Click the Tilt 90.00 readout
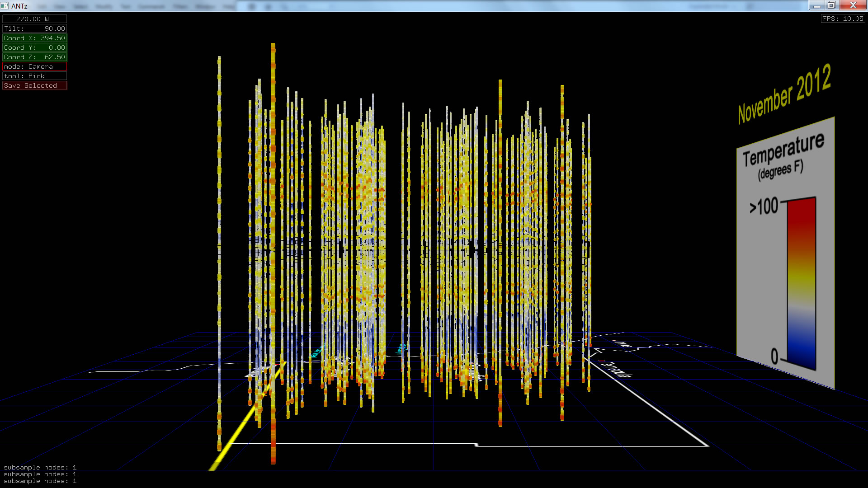This screenshot has height=488, width=868. click(x=34, y=28)
